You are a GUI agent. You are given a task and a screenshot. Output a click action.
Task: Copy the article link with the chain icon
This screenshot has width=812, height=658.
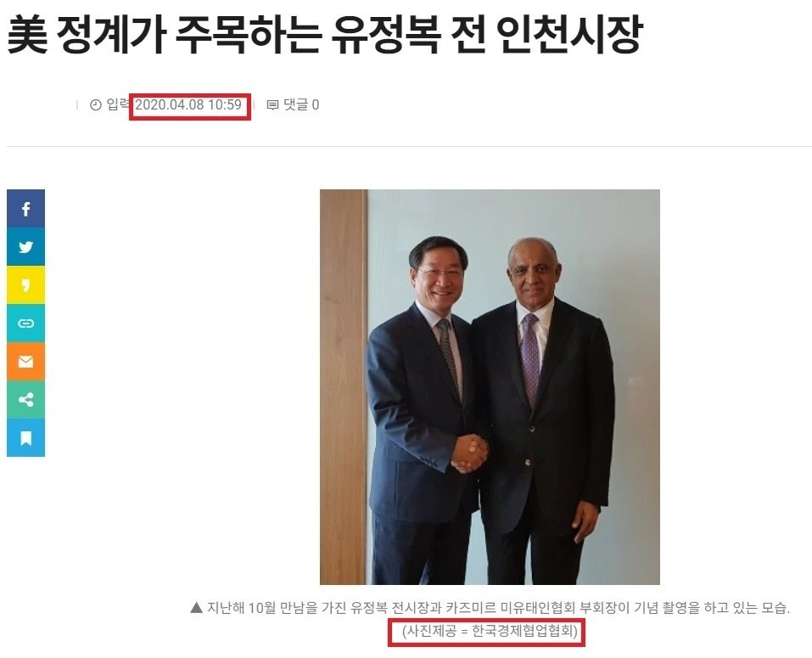pos(26,323)
